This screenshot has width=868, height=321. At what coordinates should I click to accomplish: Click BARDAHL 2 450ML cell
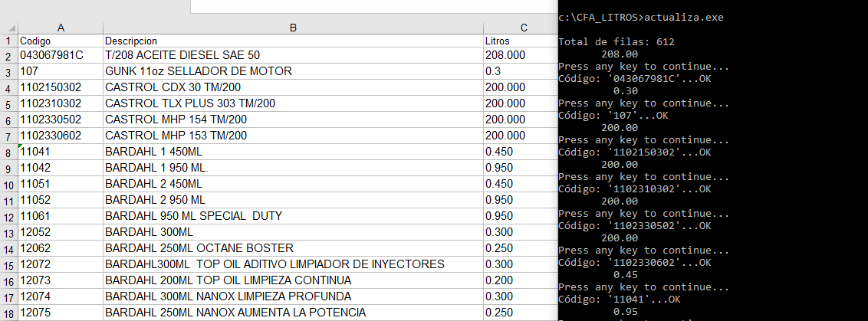pos(294,184)
